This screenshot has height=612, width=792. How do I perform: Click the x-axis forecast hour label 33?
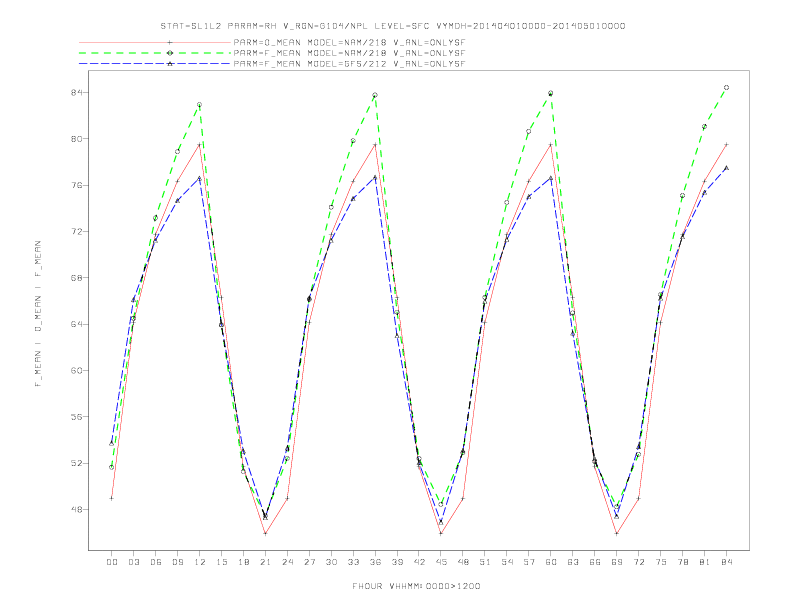(x=353, y=562)
